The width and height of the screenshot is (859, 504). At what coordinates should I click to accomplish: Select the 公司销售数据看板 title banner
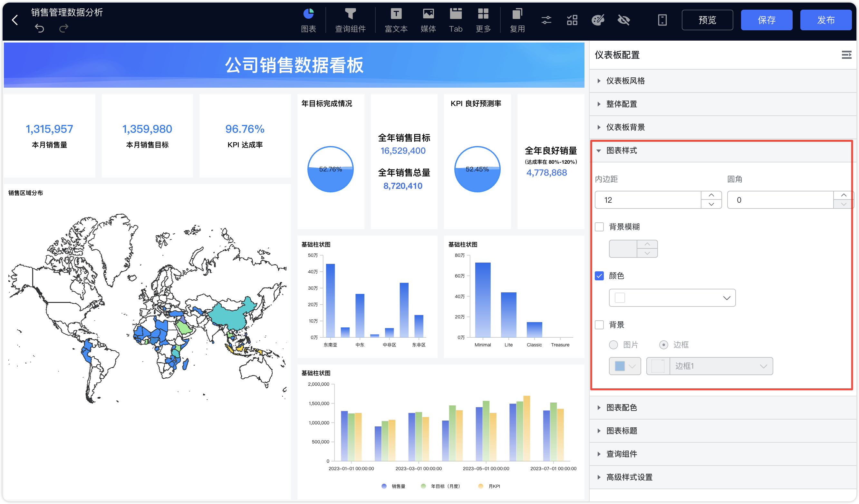click(x=294, y=65)
